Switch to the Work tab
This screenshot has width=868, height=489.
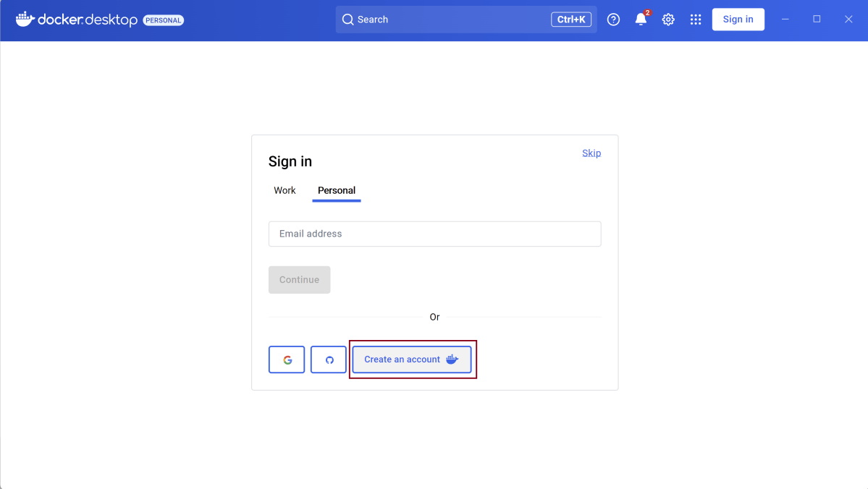[285, 190]
